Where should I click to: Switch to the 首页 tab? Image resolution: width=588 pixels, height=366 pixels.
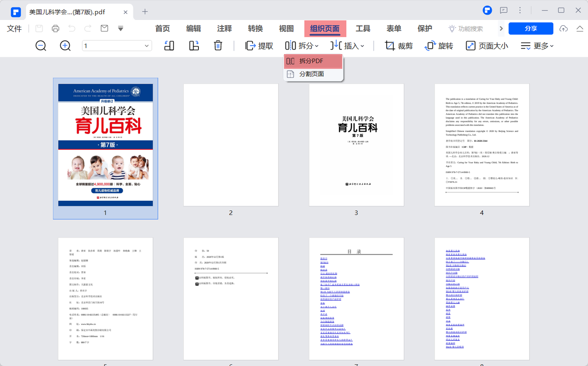pos(163,29)
